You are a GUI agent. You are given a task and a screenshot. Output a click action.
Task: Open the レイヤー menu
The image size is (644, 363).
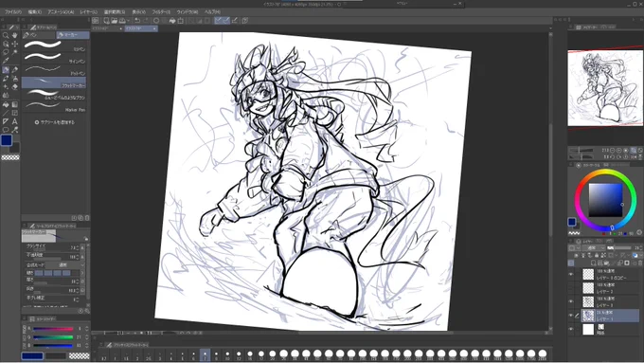89,12
